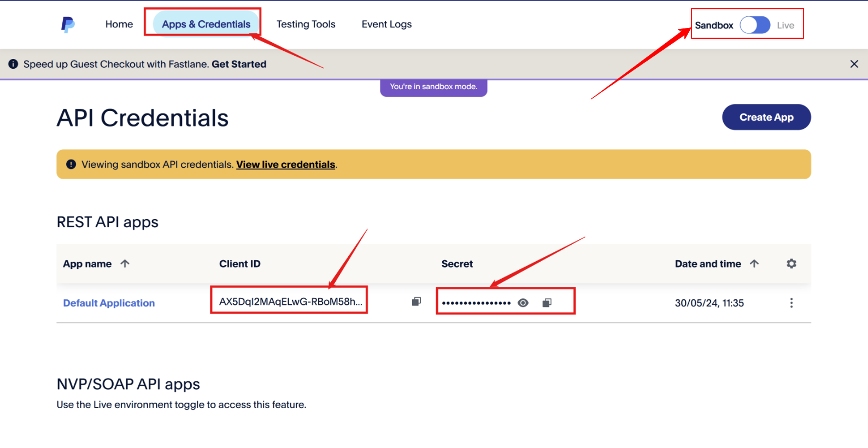This screenshot has width=868, height=448.
Task: Copy the Client ID value
Action: click(x=417, y=302)
